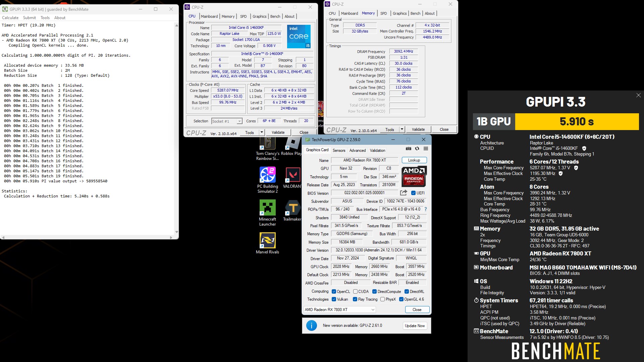Open the AMD Radeon RX 7800 XT GPU selector
644x362 pixels.
click(x=339, y=310)
